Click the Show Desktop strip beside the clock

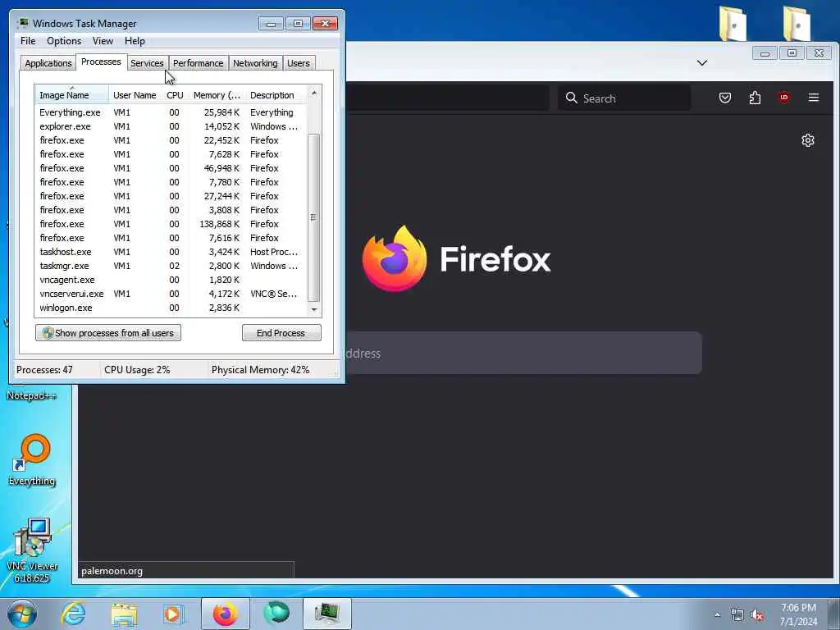833,614
